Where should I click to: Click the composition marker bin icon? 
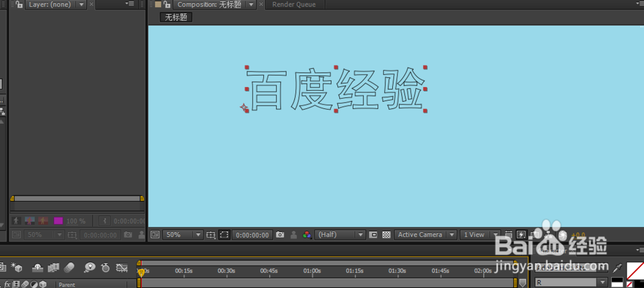point(523,283)
